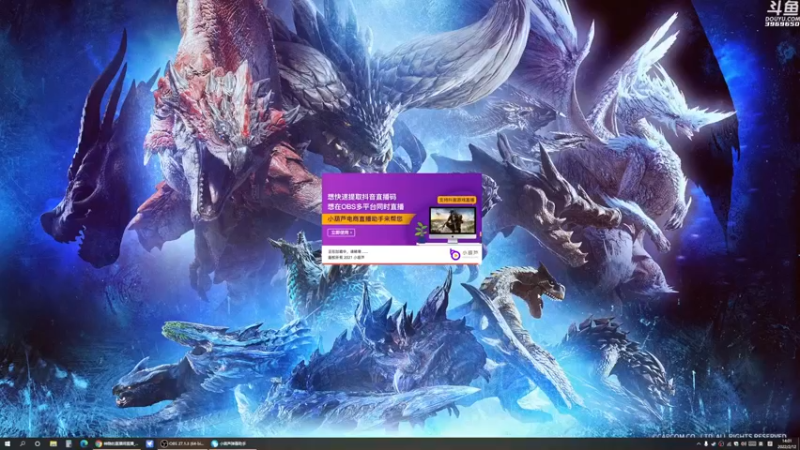Open File Explorer from the taskbar

pos(53,444)
